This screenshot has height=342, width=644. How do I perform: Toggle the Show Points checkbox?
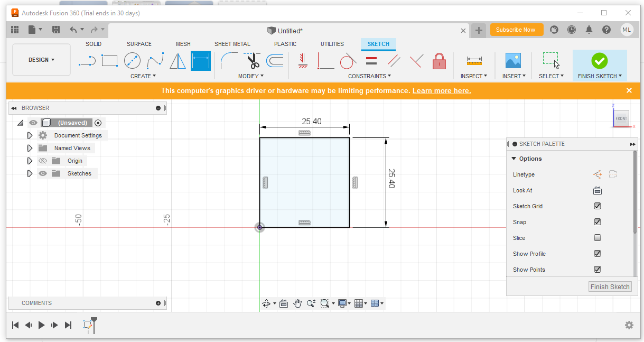pyautogui.click(x=598, y=270)
